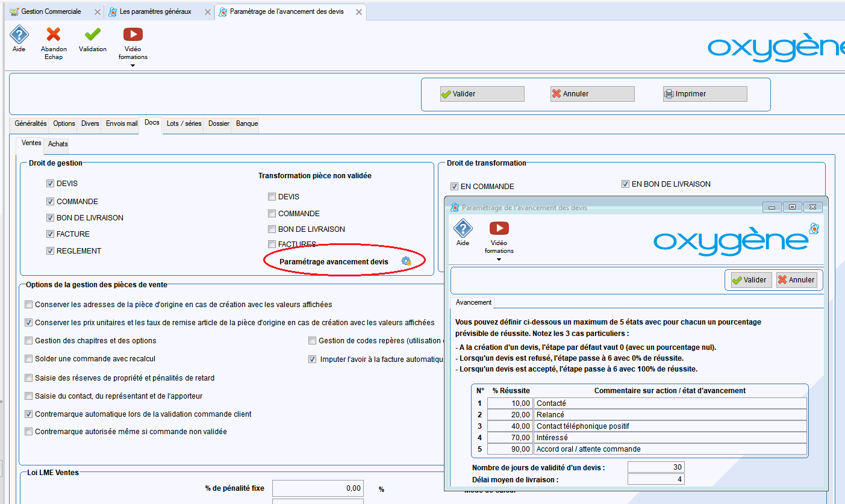The height and width of the screenshot is (504, 845).
Task: Uncheck the DEVIS droit de gestion checkbox
Action: 51,184
